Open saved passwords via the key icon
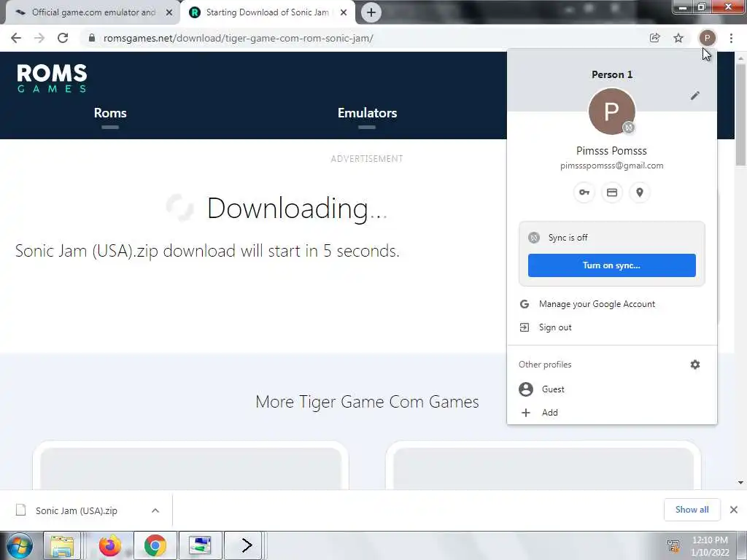This screenshot has height=560, width=747. pos(584,192)
